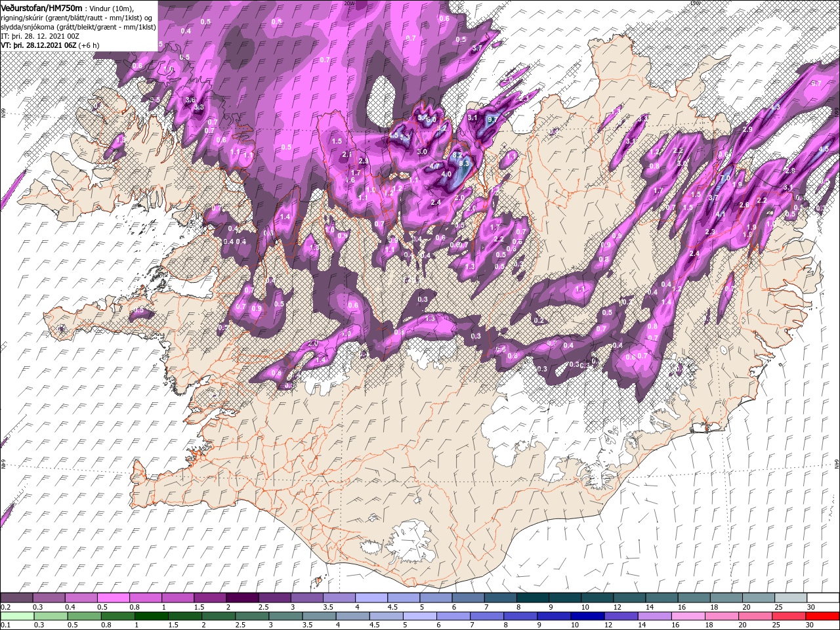Click the 'slydda/snjókoma' legend description line
Viewport: 840px width, 630px height.
[78, 26]
